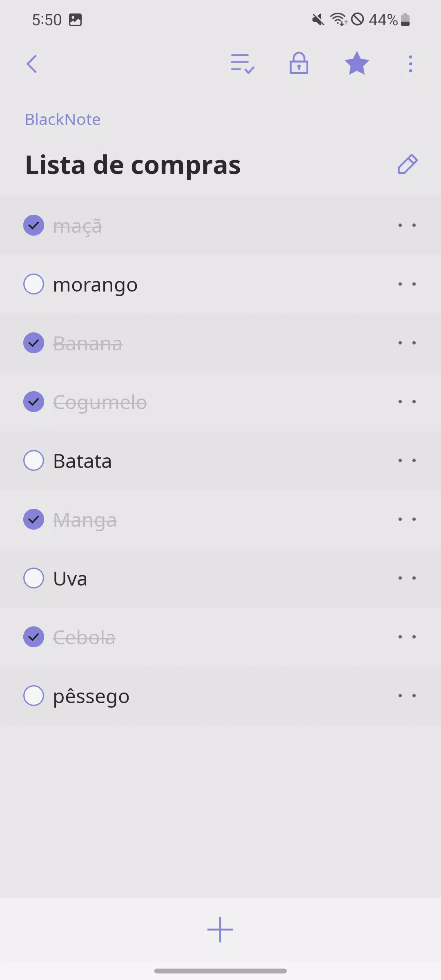Check the Uva checkbox

(x=33, y=578)
